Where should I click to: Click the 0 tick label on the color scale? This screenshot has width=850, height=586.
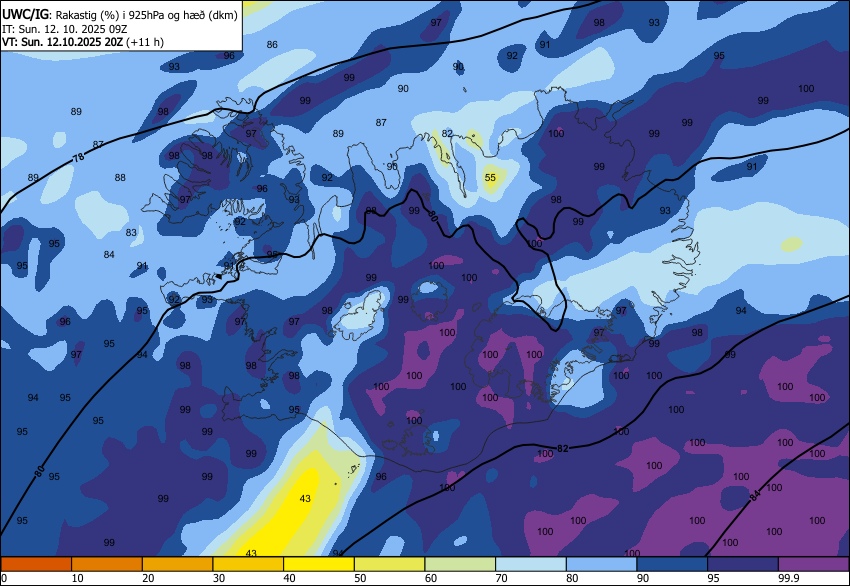(x=4, y=578)
